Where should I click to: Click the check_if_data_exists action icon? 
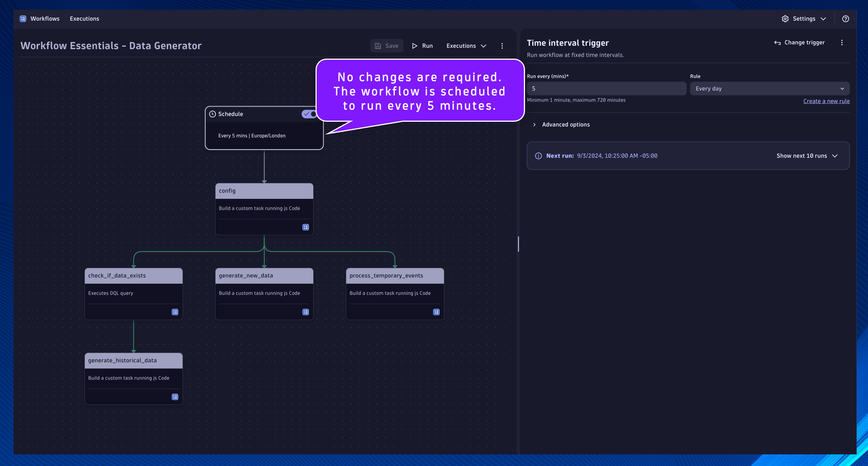tap(175, 312)
